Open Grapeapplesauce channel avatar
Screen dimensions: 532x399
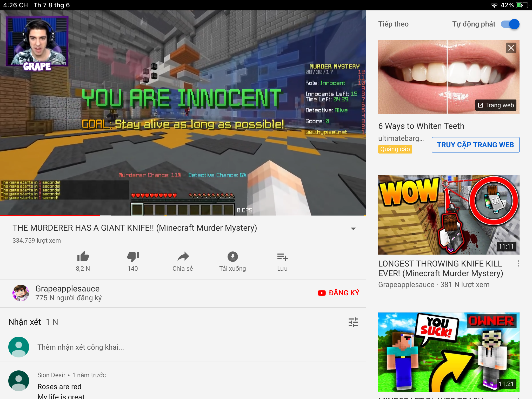[21, 293]
